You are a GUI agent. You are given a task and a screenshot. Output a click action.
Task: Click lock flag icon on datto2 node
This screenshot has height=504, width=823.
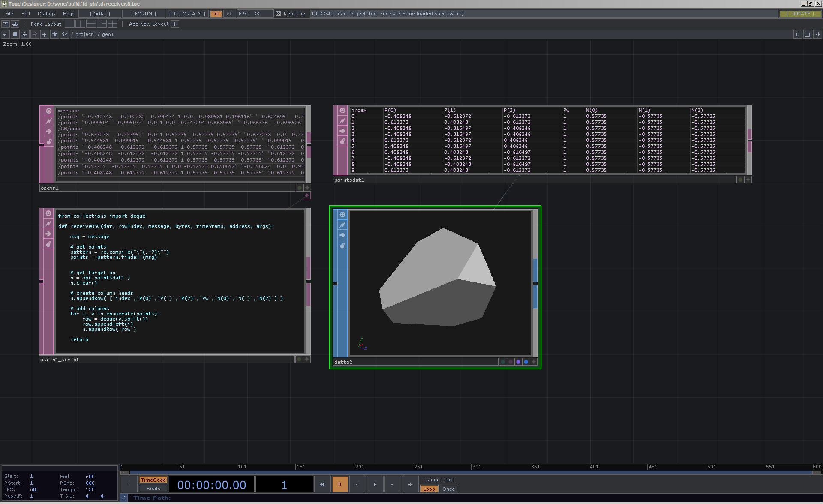(342, 246)
